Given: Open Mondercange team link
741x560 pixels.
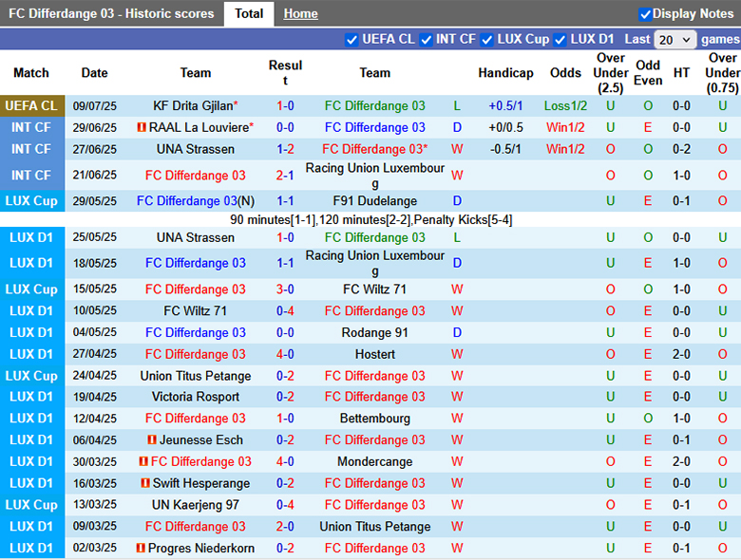Looking at the screenshot, I should (374, 461).
